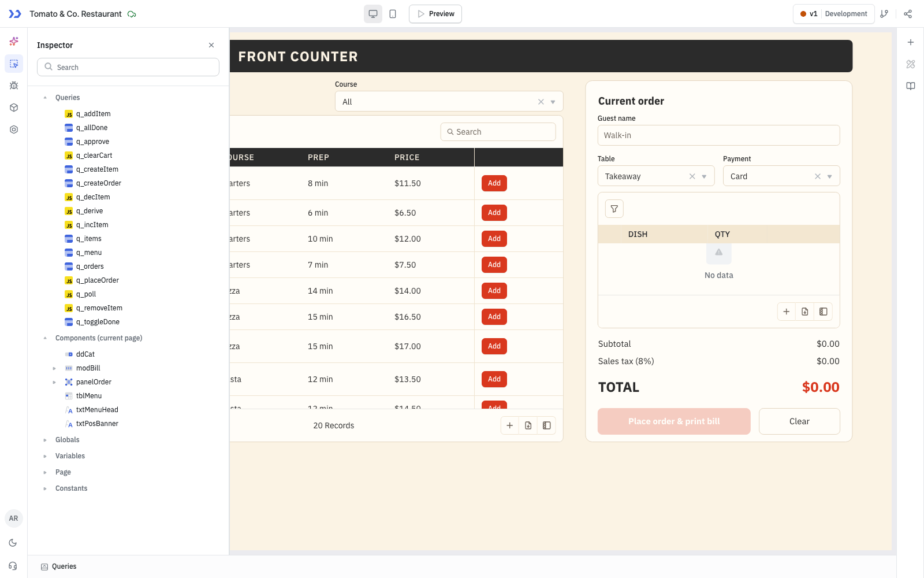924x578 pixels.
Task: Open the AI assistant sparkle icon in sidebar
Action: (x=14, y=42)
